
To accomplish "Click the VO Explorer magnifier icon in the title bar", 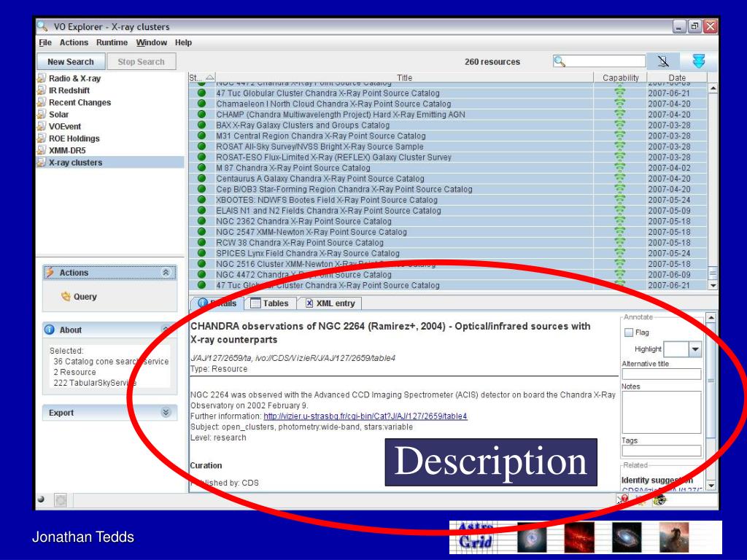I will [x=43, y=26].
